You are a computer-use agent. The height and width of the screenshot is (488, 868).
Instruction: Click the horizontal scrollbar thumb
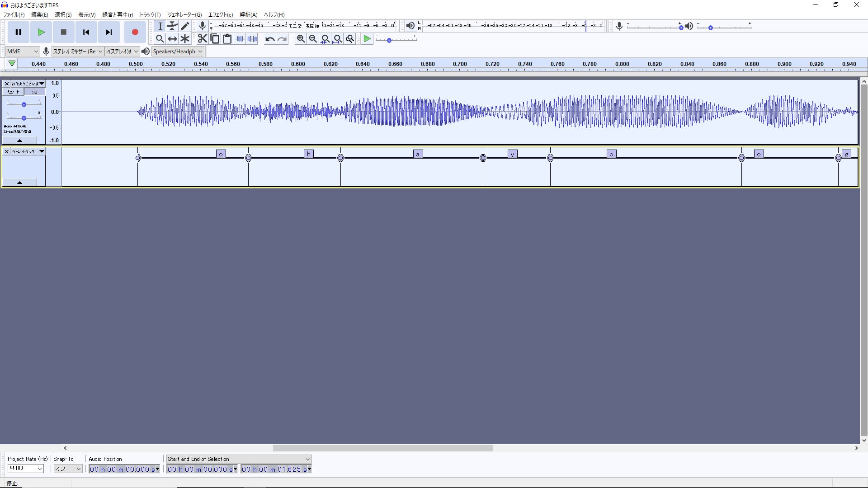click(x=382, y=448)
